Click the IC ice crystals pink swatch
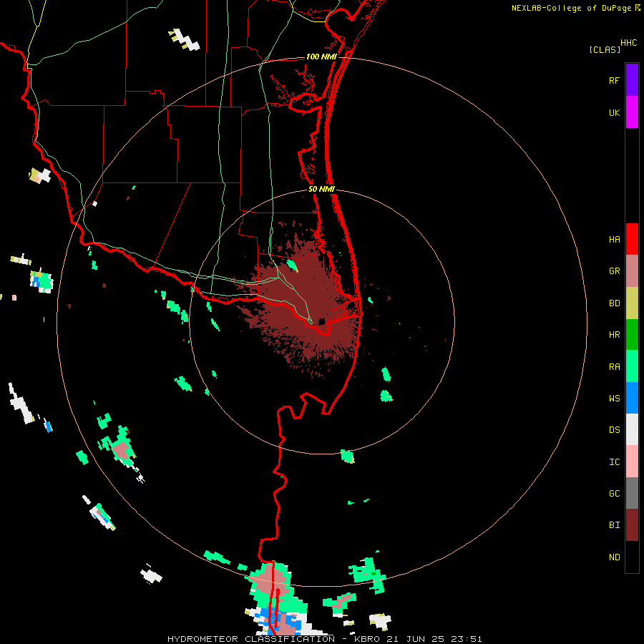The width and height of the screenshot is (644, 644). (632, 462)
